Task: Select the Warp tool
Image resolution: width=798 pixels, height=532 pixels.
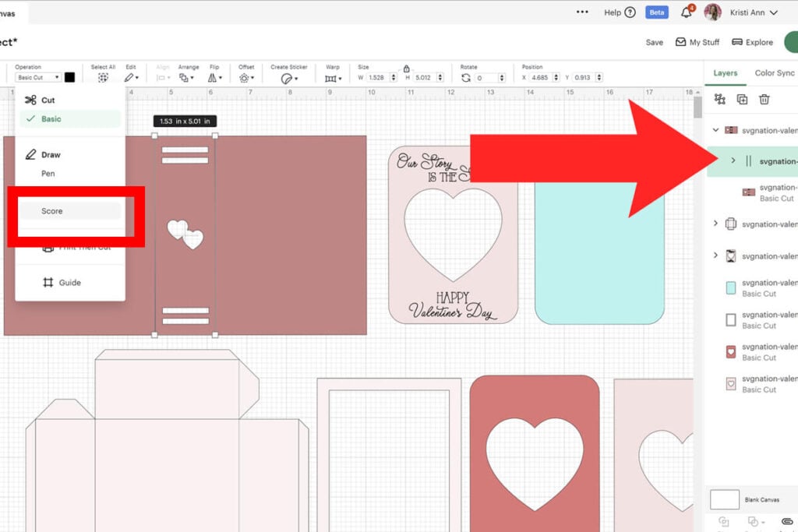Action: (331, 77)
